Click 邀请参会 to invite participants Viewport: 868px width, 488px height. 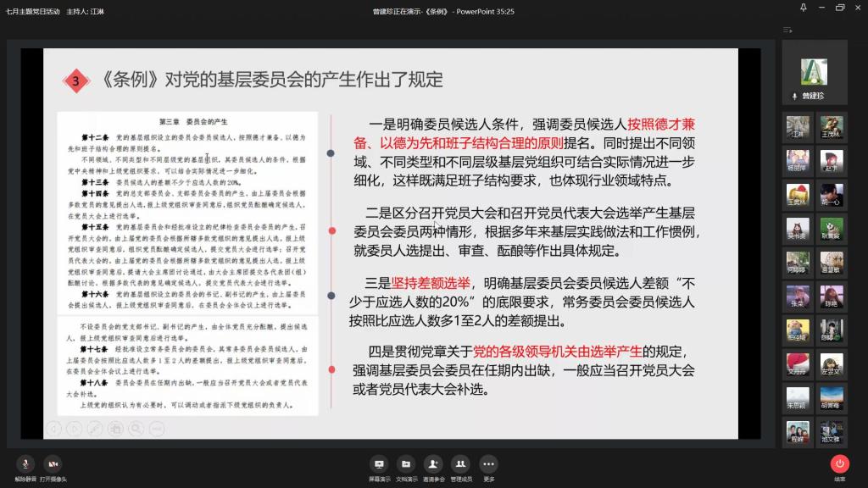coord(433,464)
